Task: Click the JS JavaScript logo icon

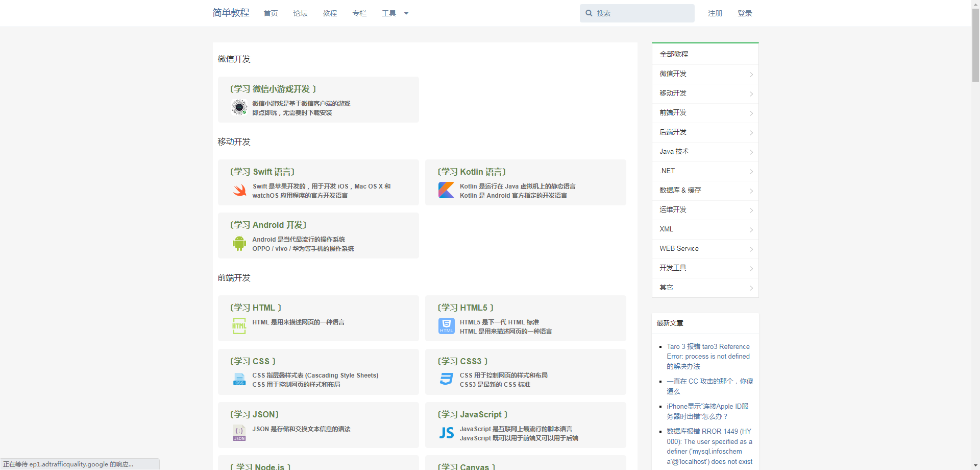Action: click(x=447, y=433)
